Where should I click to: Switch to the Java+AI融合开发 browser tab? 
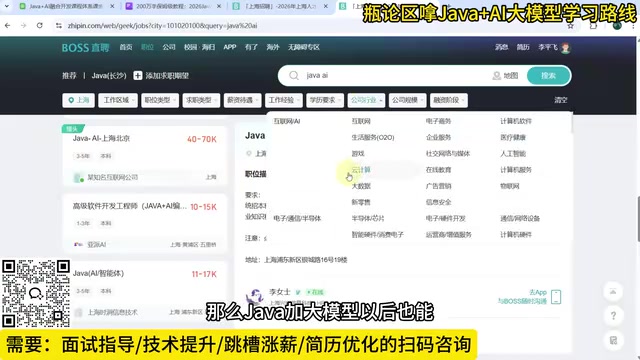point(65,7)
